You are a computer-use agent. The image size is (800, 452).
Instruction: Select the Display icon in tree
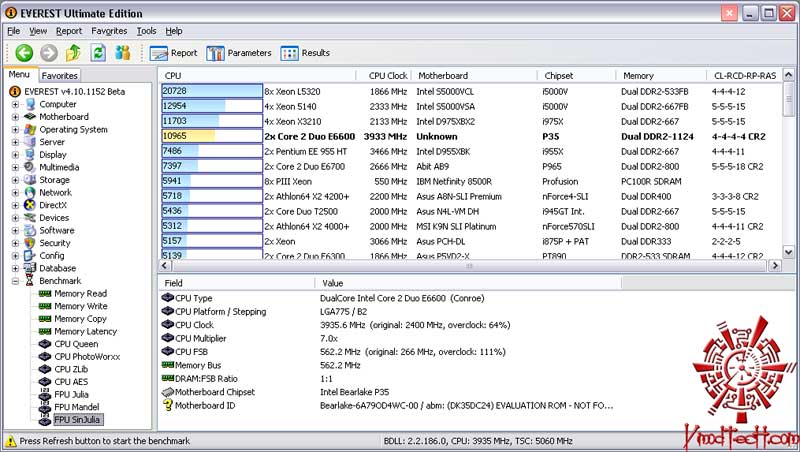coord(31,155)
